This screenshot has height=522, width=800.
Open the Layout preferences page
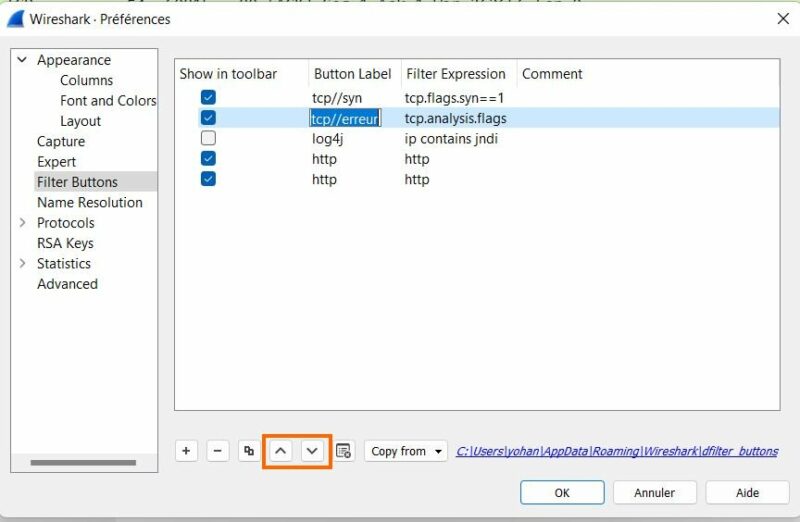pyautogui.click(x=80, y=121)
